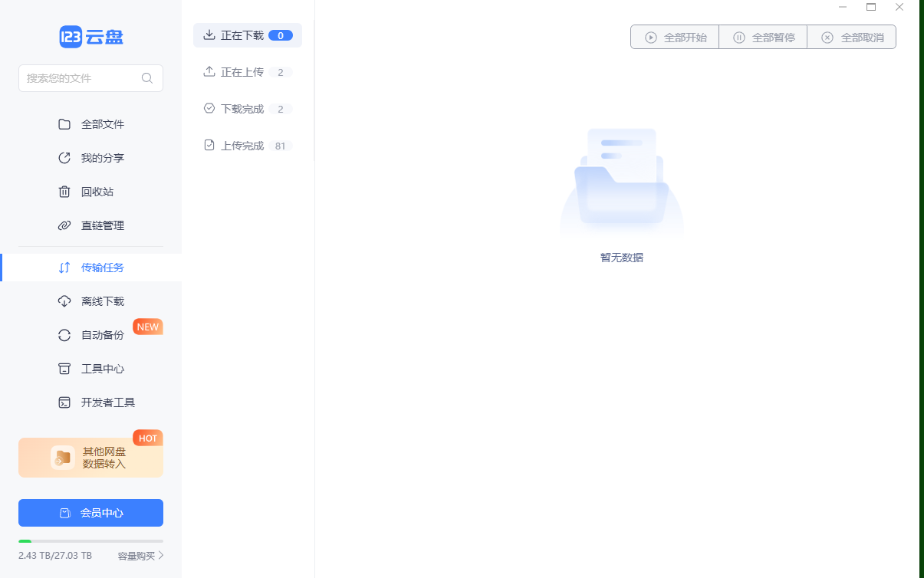Open 开发者工具 label
The image size is (924, 578).
(108, 402)
